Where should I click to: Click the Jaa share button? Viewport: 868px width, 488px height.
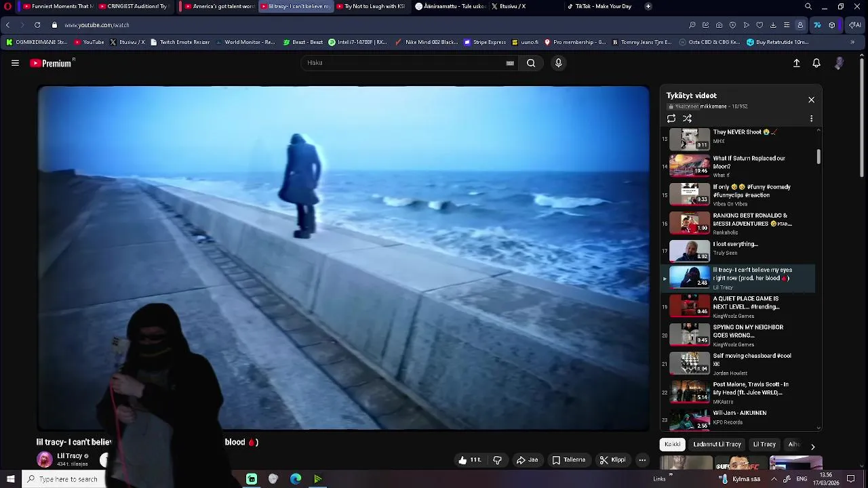click(527, 460)
